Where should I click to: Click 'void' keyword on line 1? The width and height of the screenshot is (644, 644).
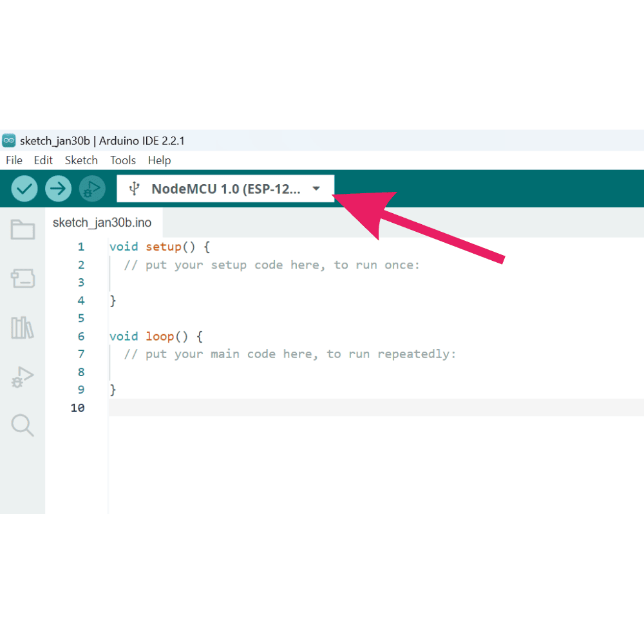tap(124, 247)
